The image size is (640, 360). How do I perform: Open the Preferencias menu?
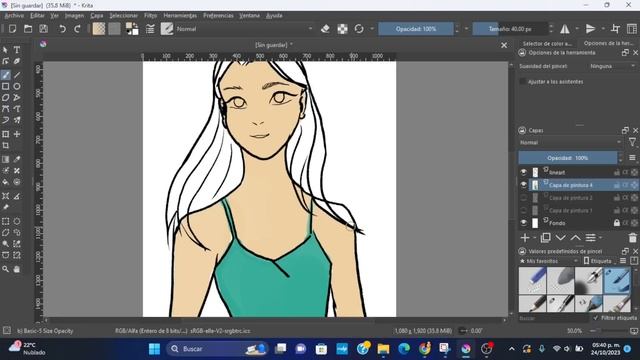pyautogui.click(x=218, y=16)
